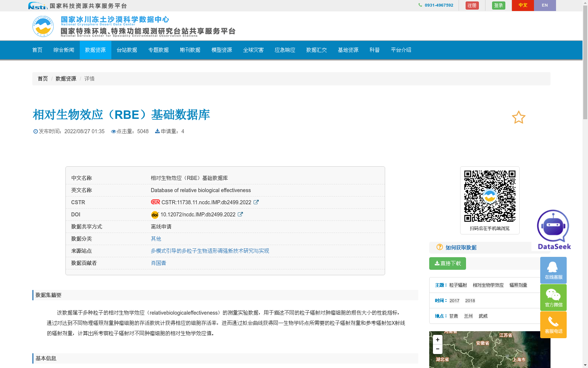588x368 pixels.
Task: Click the 2017 time tag
Action: tap(455, 301)
